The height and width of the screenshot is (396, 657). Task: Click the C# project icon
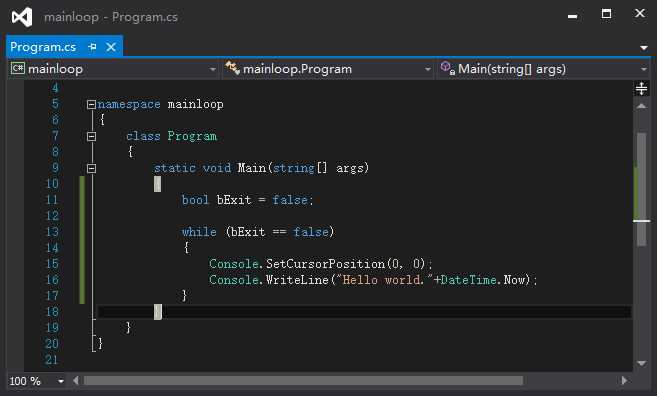point(18,68)
